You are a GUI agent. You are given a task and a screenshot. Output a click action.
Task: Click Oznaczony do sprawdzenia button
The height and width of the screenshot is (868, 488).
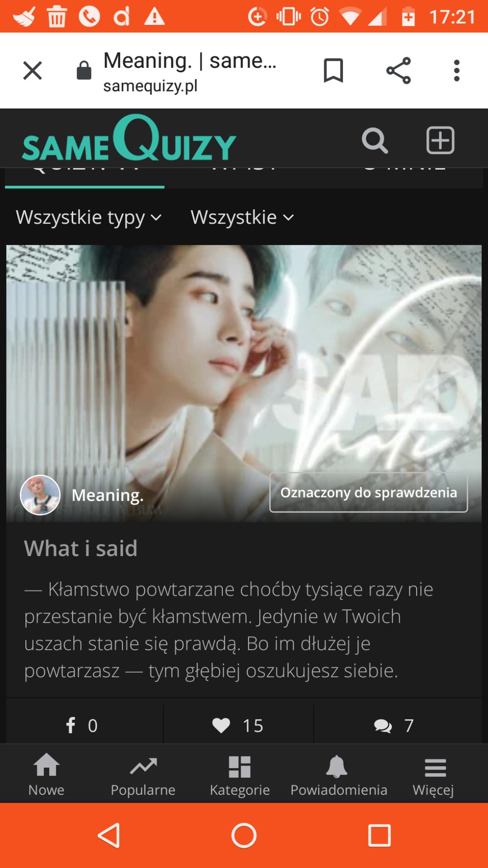(x=369, y=493)
